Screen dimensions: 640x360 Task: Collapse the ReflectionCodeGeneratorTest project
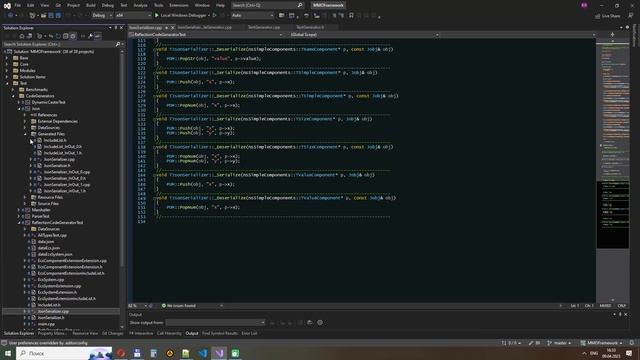tap(19, 222)
